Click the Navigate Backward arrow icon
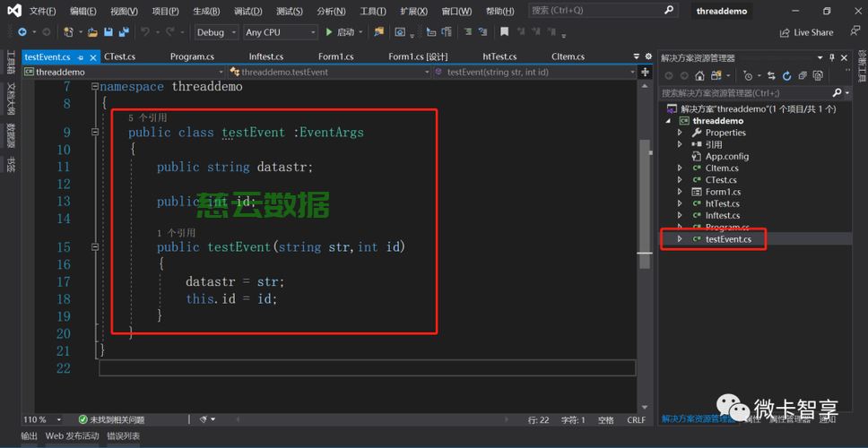868x448 pixels. (22, 32)
